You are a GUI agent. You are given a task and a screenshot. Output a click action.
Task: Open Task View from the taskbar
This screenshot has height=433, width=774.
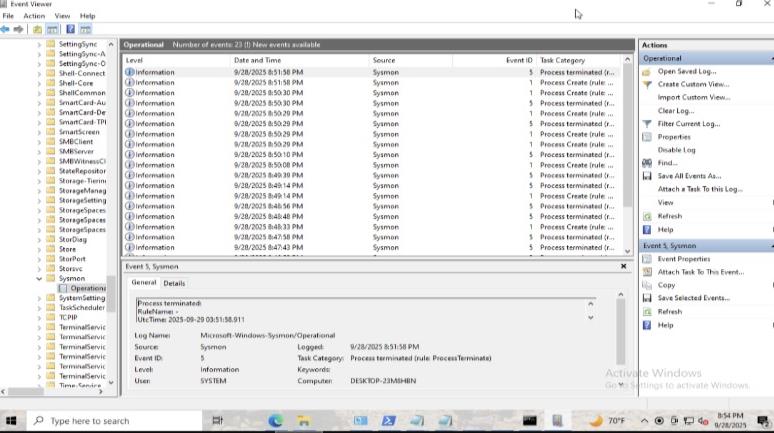(217, 421)
